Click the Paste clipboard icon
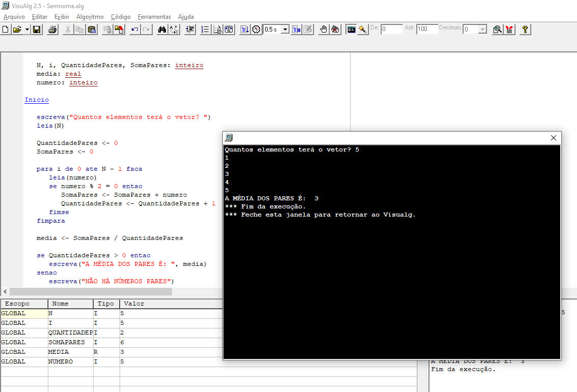 [x=92, y=29]
